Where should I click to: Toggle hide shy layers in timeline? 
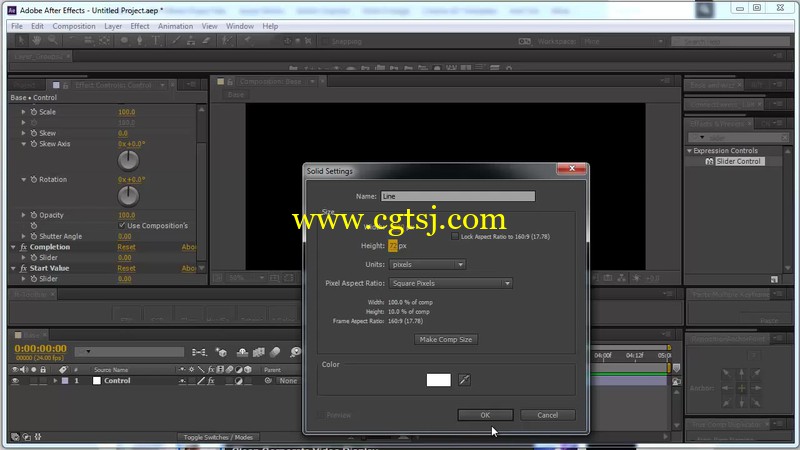242,352
